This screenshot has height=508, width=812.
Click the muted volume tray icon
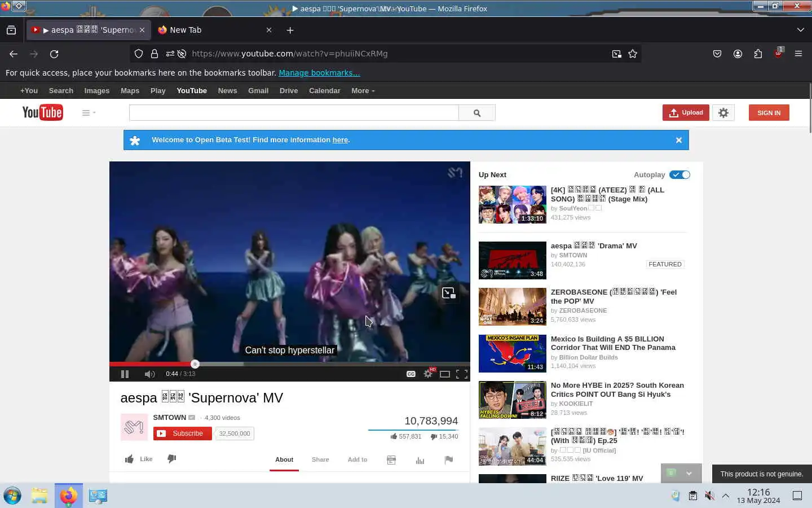click(x=709, y=496)
